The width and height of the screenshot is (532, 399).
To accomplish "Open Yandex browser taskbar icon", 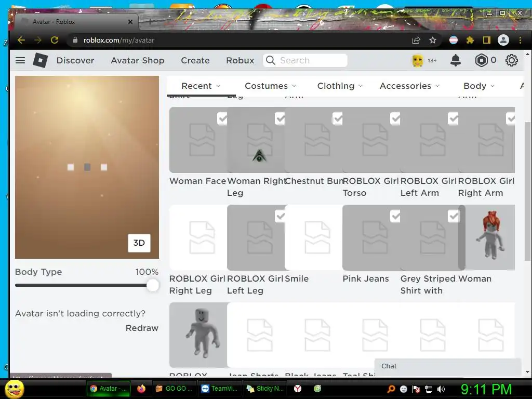I will (298, 389).
